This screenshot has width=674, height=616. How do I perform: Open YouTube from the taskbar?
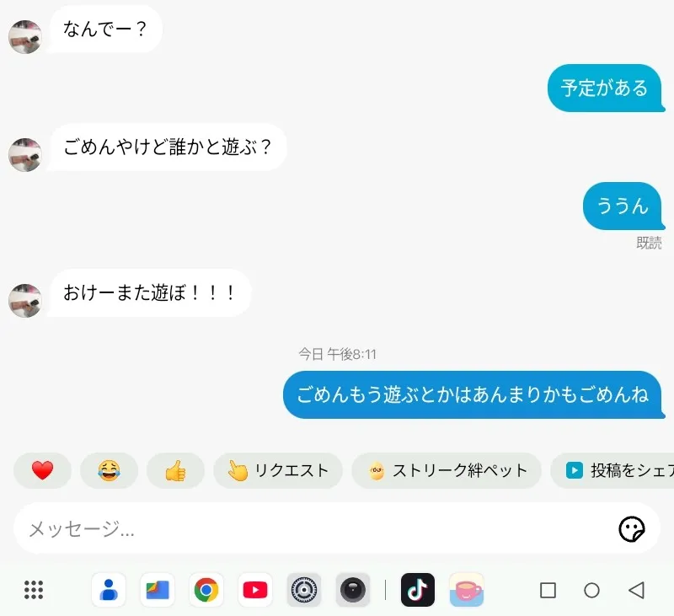click(x=255, y=590)
